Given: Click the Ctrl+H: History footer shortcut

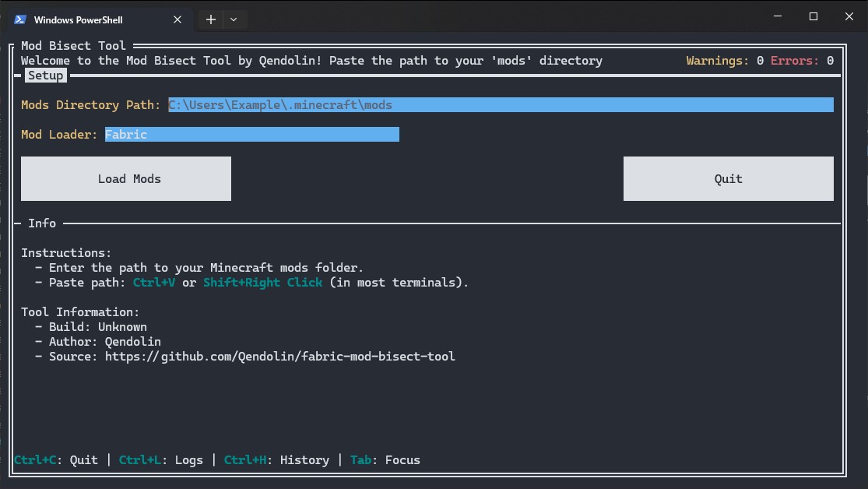Looking at the screenshot, I should (x=277, y=459).
